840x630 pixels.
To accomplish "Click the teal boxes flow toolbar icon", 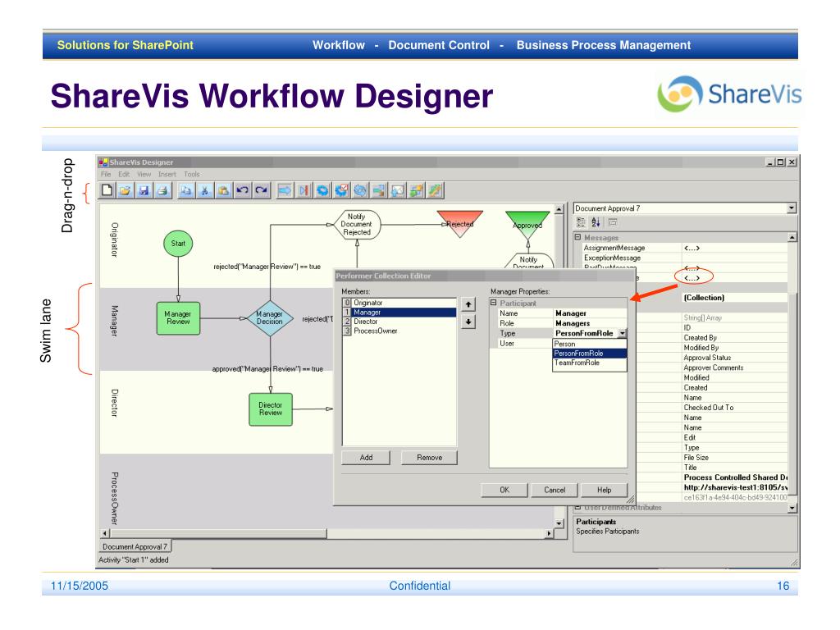I will 379,190.
